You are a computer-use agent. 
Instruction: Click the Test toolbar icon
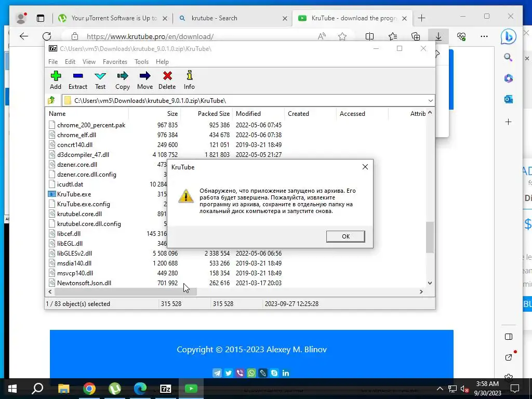[x=100, y=81]
